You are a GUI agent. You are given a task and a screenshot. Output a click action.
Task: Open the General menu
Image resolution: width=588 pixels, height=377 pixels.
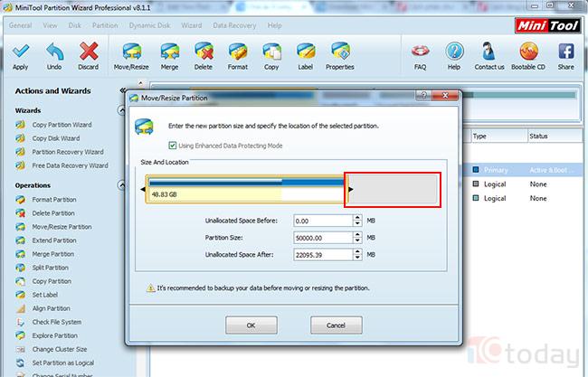pyautogui.click(x=20, y=25)
